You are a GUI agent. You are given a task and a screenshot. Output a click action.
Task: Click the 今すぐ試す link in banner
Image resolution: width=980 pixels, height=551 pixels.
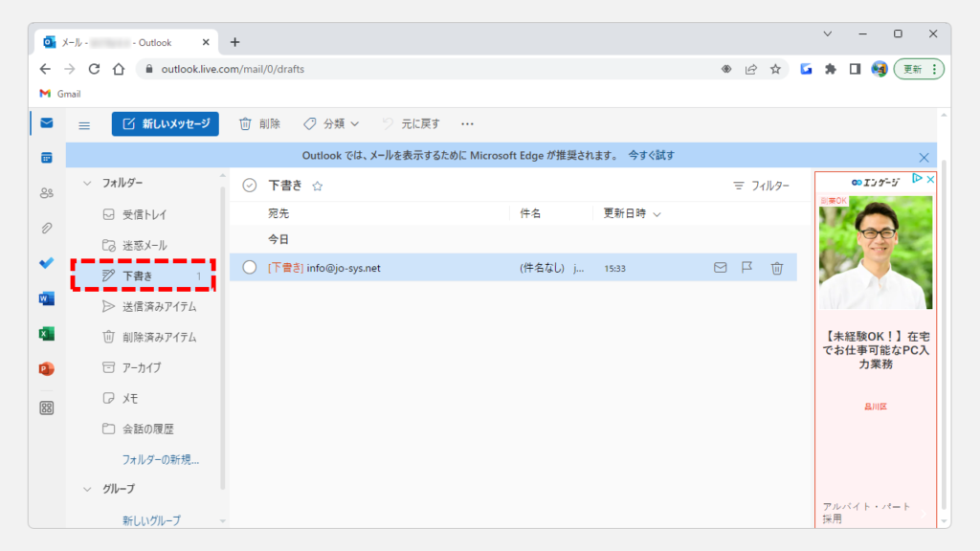tap(651, 155)
